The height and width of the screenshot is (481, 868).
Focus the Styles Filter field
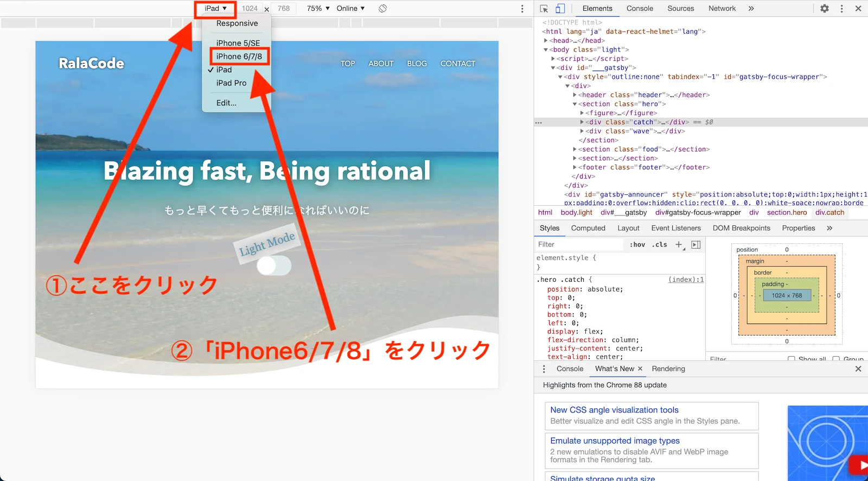pyautogui.click(x=579, y=245)
